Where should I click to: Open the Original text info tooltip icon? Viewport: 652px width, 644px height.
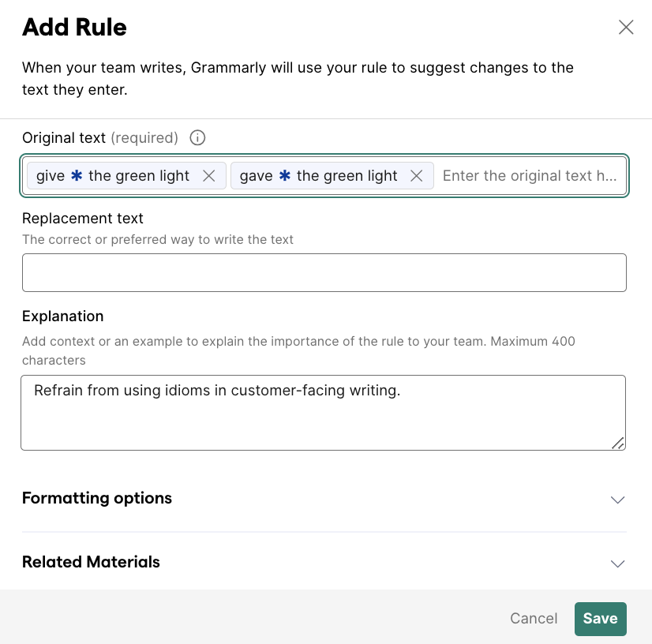(197, 137)
